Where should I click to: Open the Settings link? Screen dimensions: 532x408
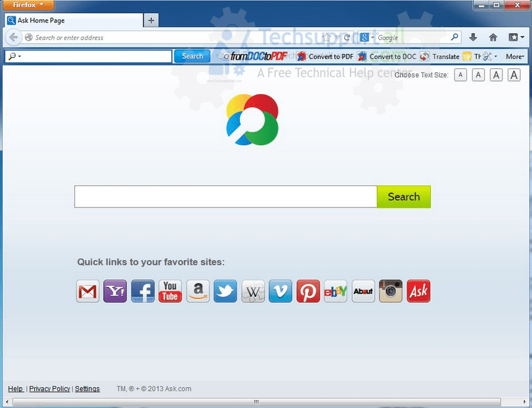tap(87, 389)
